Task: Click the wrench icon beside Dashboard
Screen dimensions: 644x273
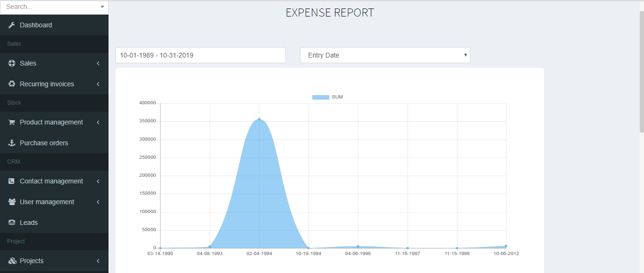Action: pos(12,25)
